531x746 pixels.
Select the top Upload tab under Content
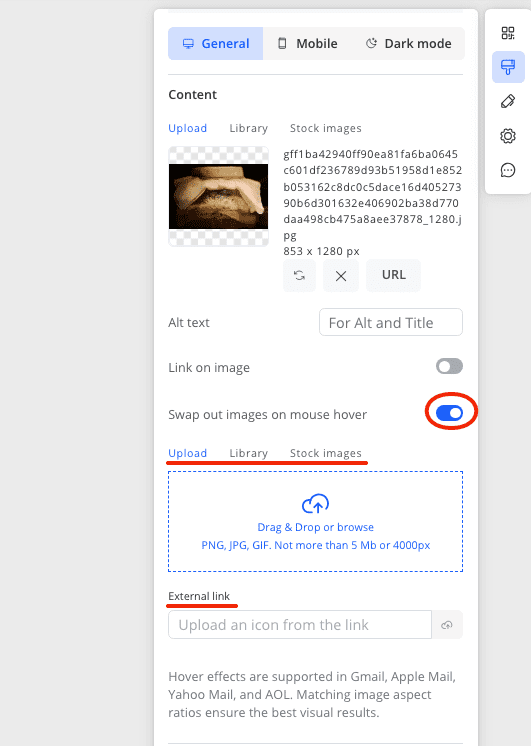click(187, 128)
